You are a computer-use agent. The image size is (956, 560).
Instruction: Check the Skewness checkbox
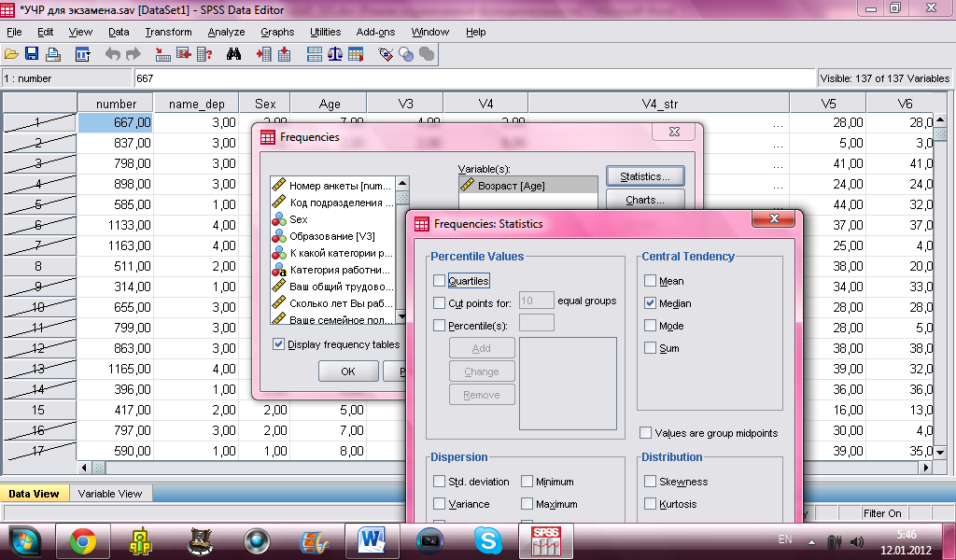click(650, 482)
